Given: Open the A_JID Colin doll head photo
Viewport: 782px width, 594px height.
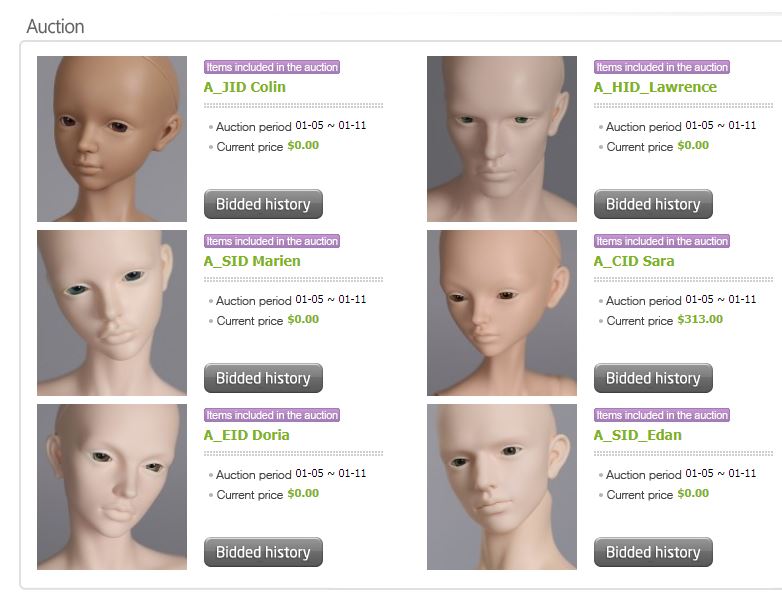Looking at the screenshot, I should pyautogui.click(x=112, y=139).
